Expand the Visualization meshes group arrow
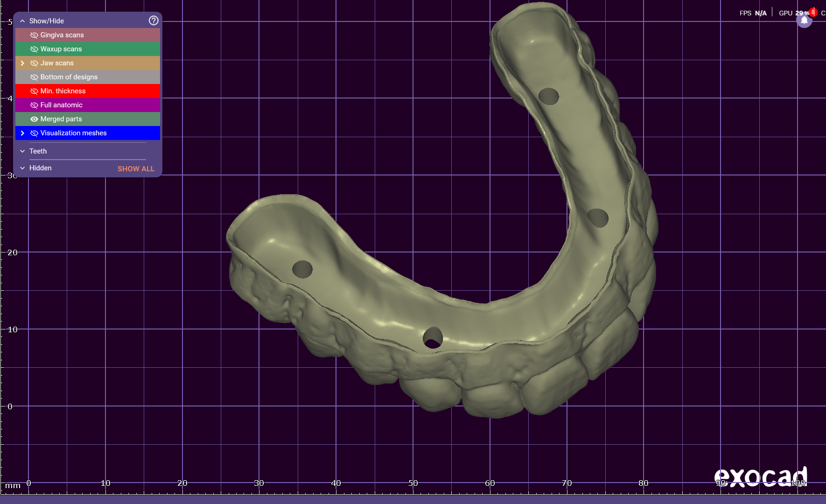 (22, 133)
